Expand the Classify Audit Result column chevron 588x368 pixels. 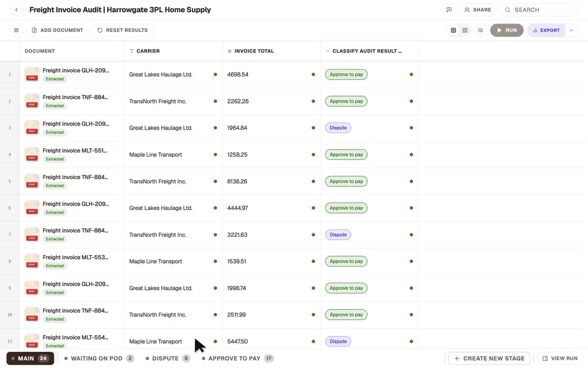(x=328, y=51)
